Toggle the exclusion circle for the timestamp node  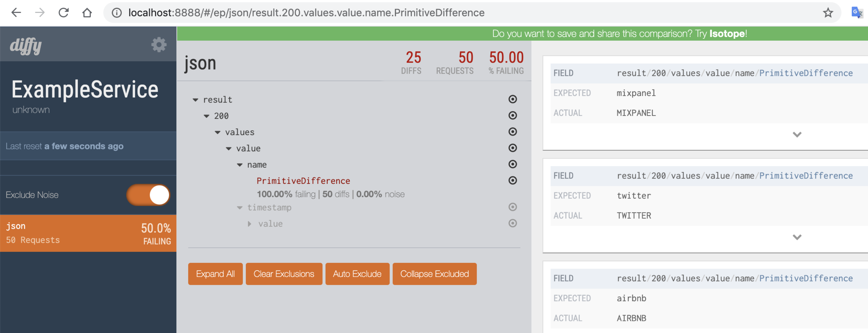coord(512,207)
